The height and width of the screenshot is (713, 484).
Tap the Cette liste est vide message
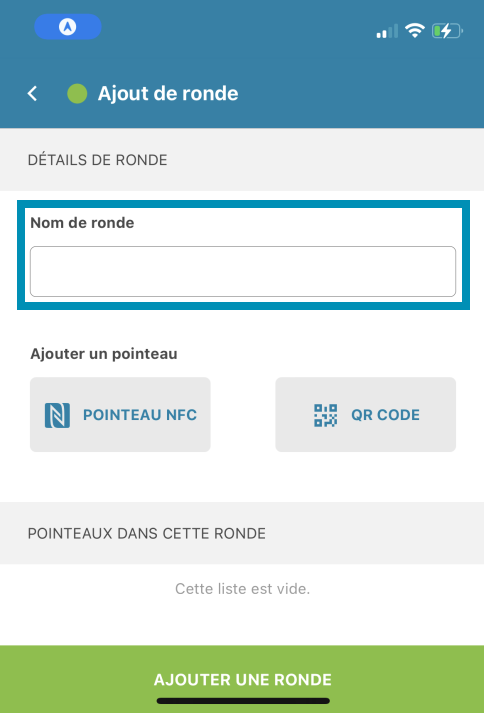coord(242,589)
